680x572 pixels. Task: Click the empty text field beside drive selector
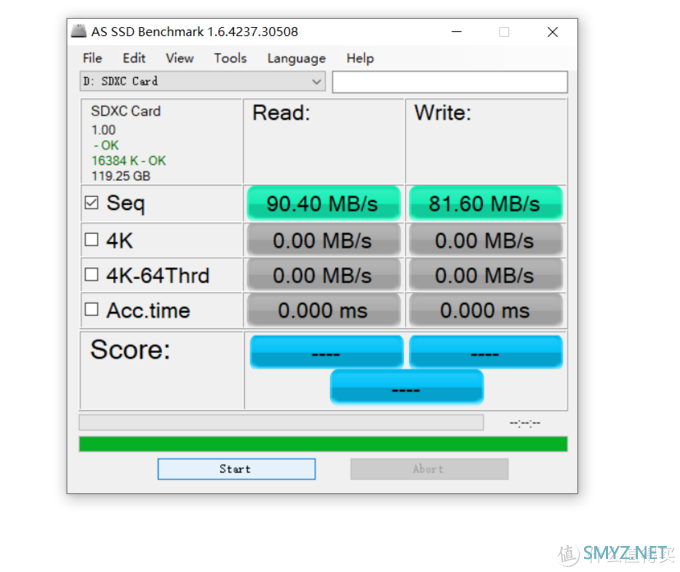point(450,82)
